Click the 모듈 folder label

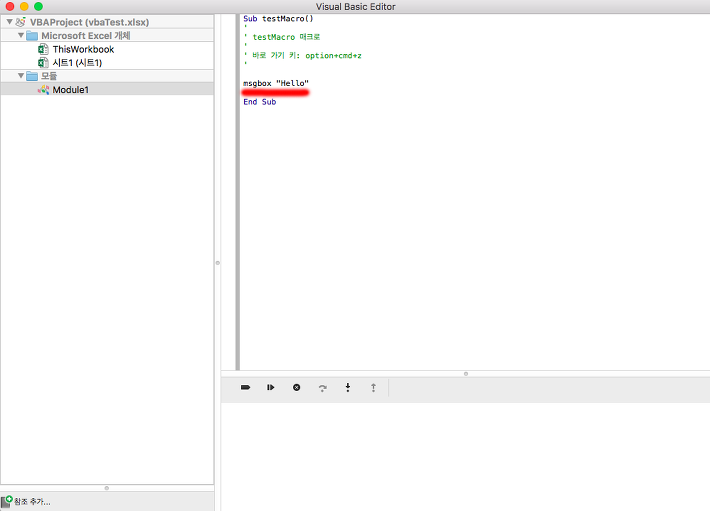[49, 76]
